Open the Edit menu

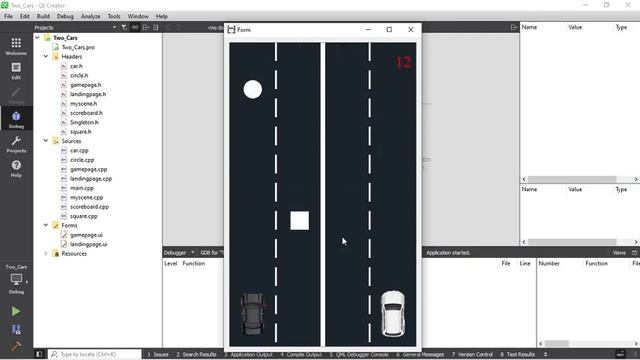pos(24,16)
